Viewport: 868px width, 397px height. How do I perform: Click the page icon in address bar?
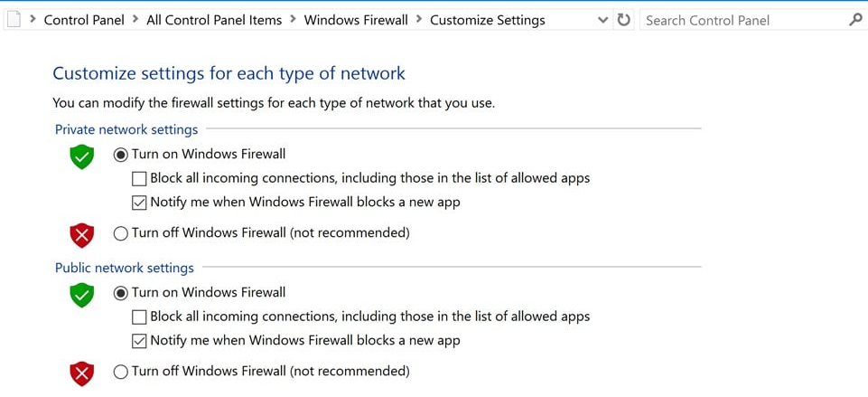[12, 20]
